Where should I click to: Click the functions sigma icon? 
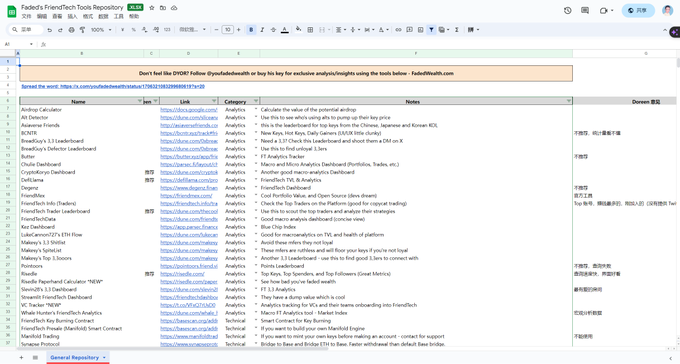click(457, 30)
